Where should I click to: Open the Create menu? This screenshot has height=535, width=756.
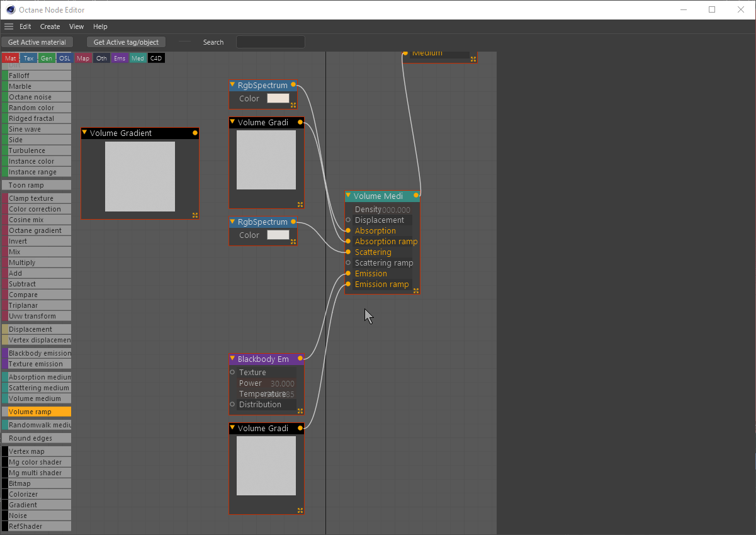point(50,26)
